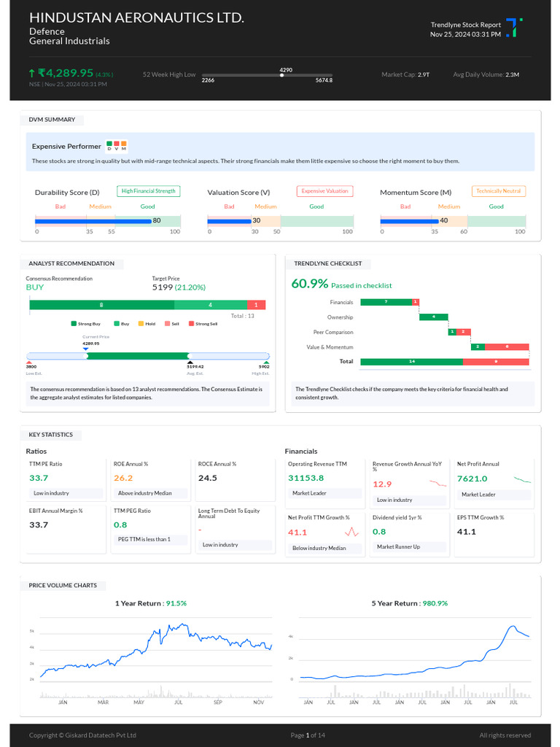Viewport: 560px width, 747px height.
Task: Click the Avg Daily Volume 2.3M value
Action: tap(513, 75)
